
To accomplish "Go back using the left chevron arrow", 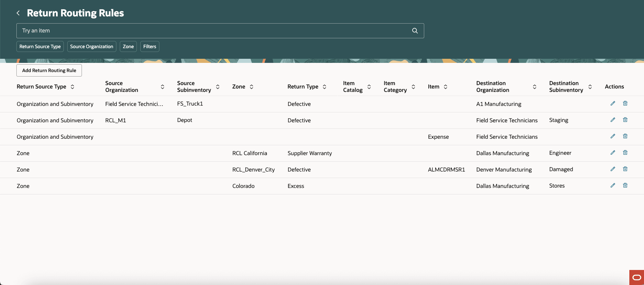I will [18, 13].
